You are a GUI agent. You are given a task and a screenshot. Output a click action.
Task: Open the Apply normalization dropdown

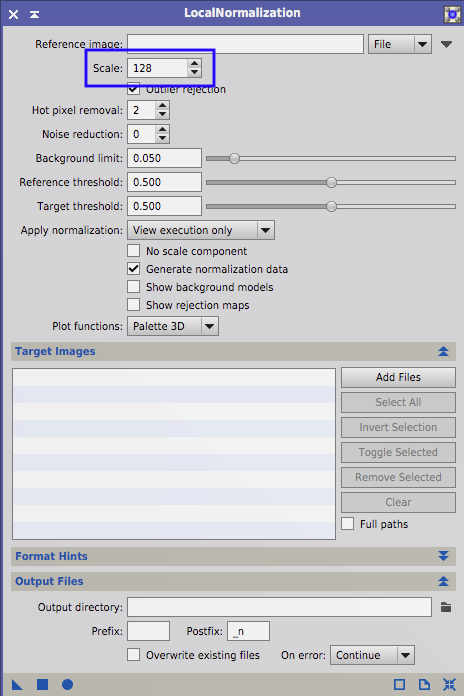click(x=201, y=230)
